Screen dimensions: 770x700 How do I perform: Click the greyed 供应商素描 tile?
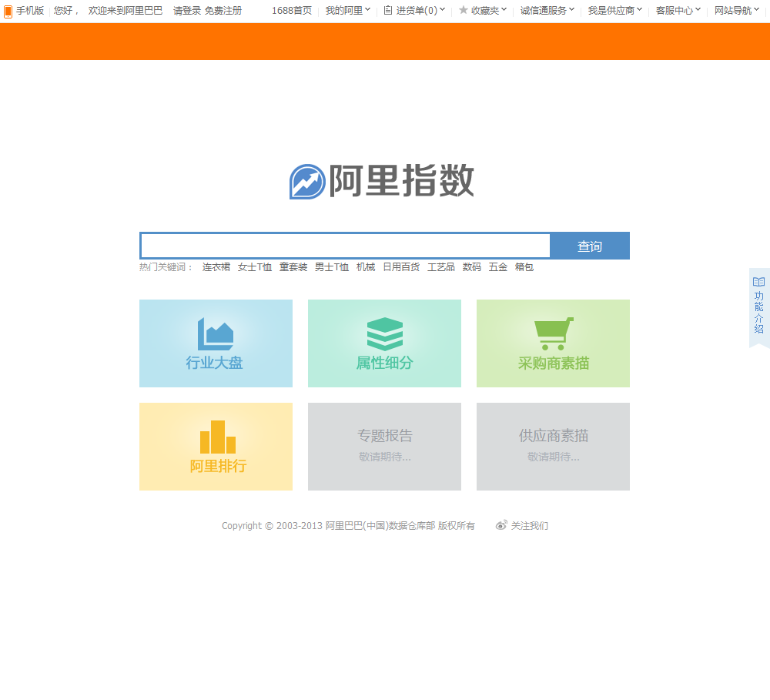click(553, 447)
